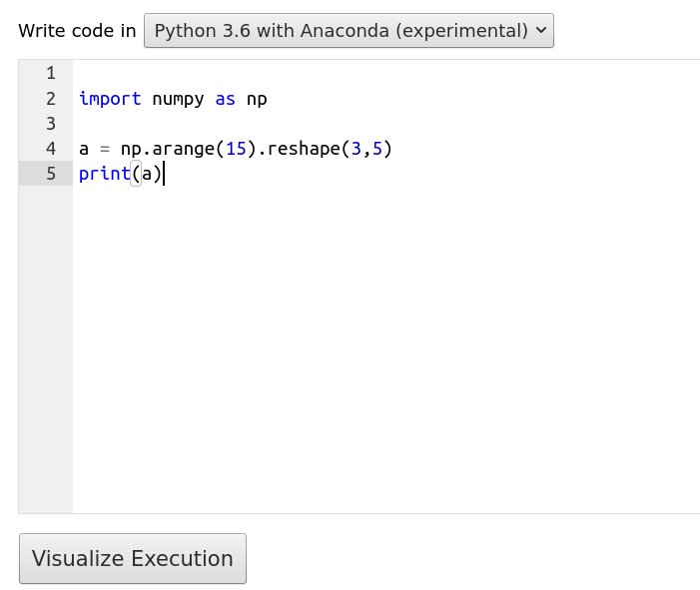Screen dimensions: 700x590
Task: Click the 'as' keyword on line 2
Action: (225, 99)
